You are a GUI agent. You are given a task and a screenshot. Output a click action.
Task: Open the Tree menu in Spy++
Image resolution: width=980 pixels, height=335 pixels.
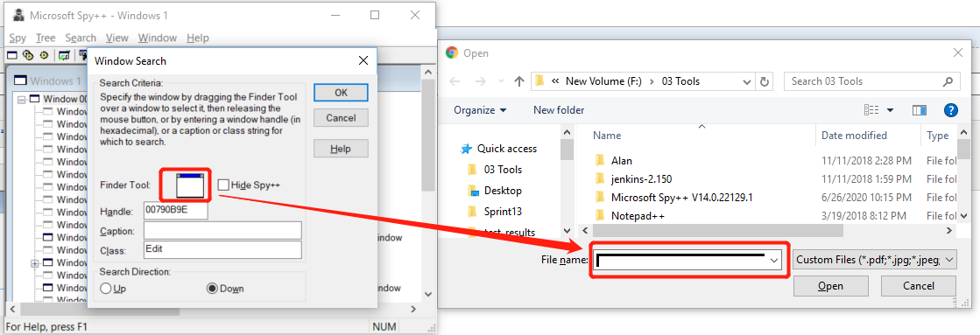pos(46,38)
